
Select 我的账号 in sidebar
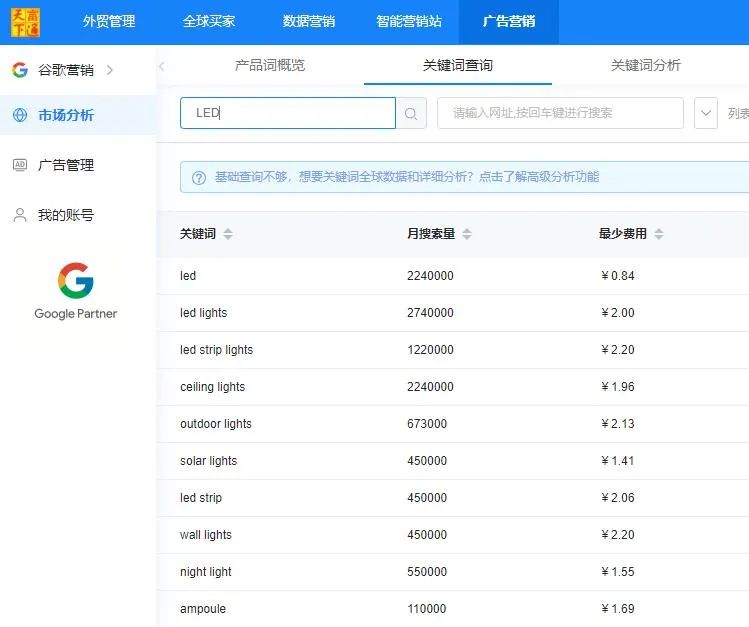click(66, 215)
